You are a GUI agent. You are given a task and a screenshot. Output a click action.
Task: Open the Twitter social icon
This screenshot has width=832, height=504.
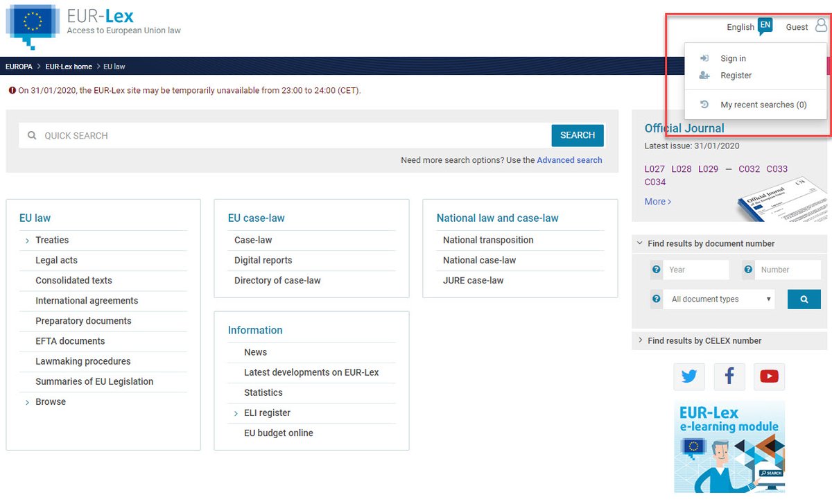point(689,376)
